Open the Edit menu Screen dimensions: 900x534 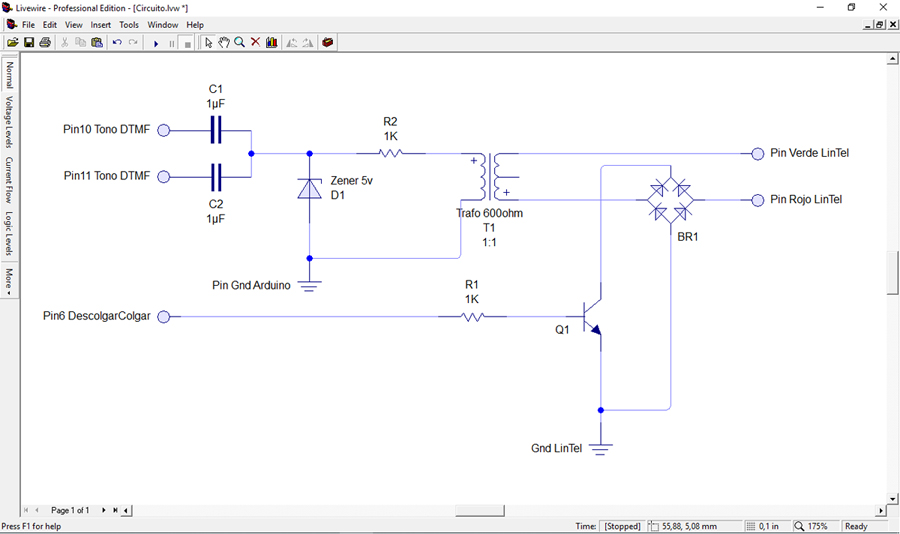click(x=49, y=25)
